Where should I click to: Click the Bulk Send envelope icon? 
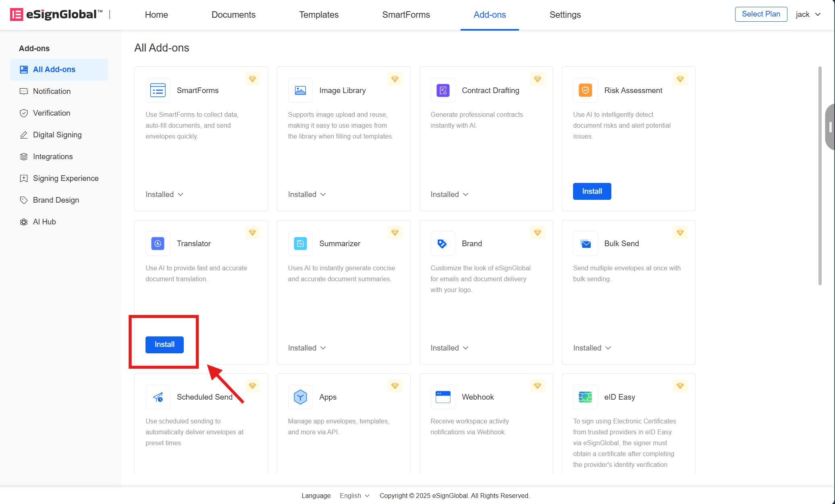click(x=585, y=243)
